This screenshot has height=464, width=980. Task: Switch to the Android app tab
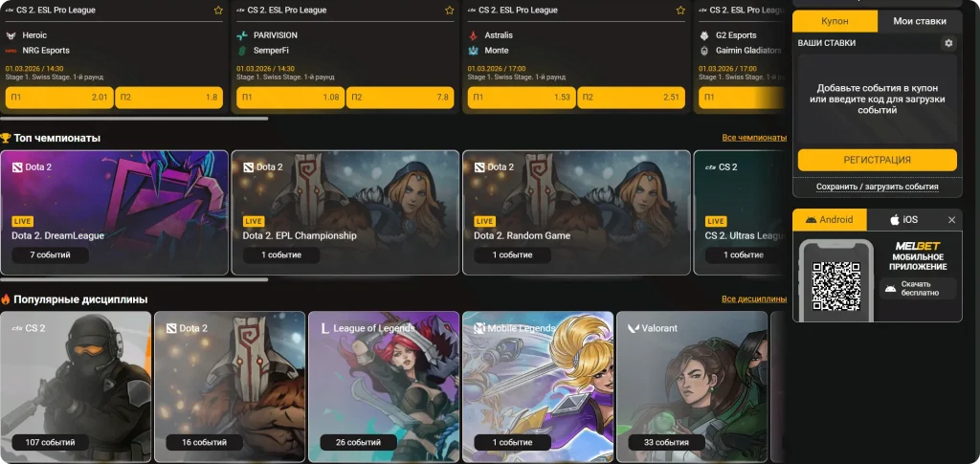[x=830, y=220]
